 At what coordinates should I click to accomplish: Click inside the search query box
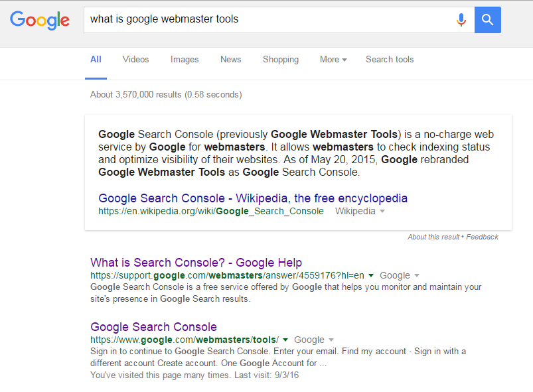click(x=266, y=19)
